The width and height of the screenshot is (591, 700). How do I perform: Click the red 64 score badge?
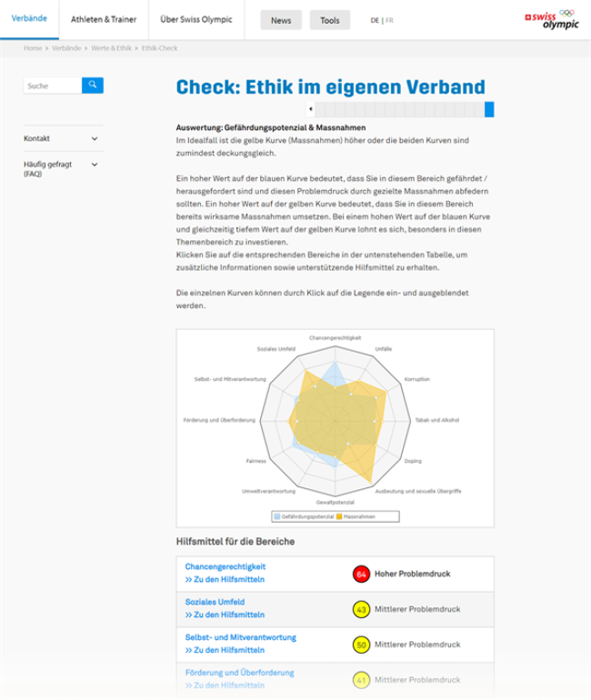[361, 575]
